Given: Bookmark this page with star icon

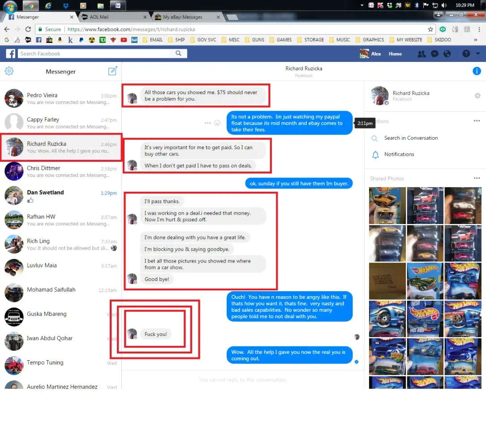Looking at the screenshot, I should coord(430,29).
